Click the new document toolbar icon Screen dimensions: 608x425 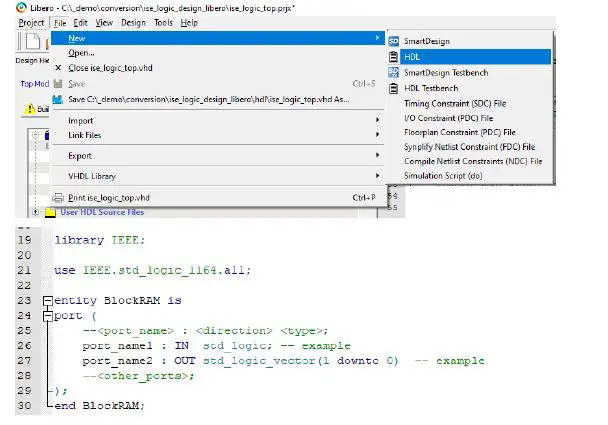33,41
